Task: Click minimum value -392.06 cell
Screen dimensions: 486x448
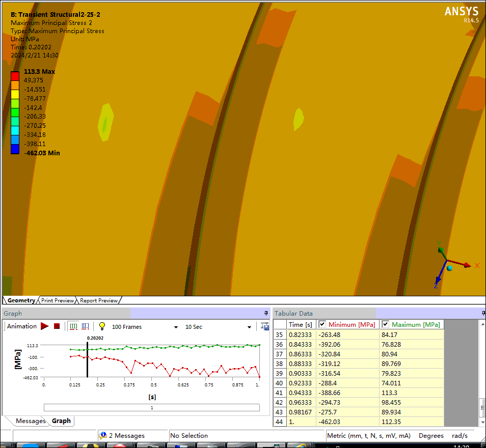Action: [348, 344]
